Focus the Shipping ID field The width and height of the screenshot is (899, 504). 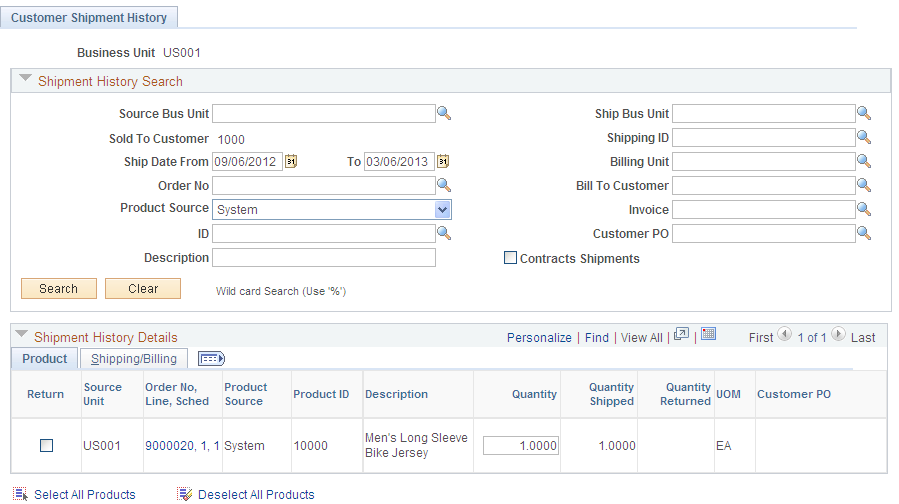[764, 138]
